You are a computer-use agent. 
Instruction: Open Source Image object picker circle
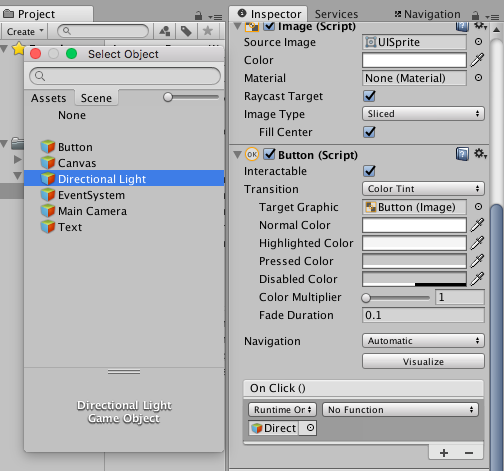tap(478, 42)
